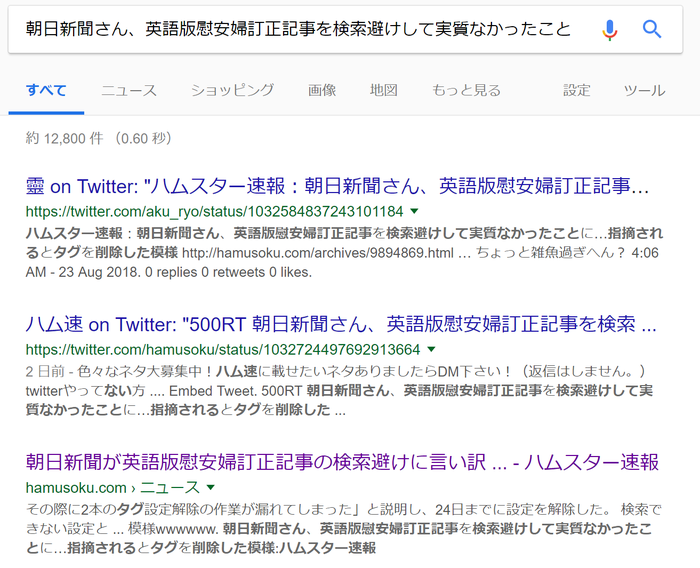Viewport: 700px width, 568px height.
Task: Click the blue magnifier search button
Action: point(652,29)
